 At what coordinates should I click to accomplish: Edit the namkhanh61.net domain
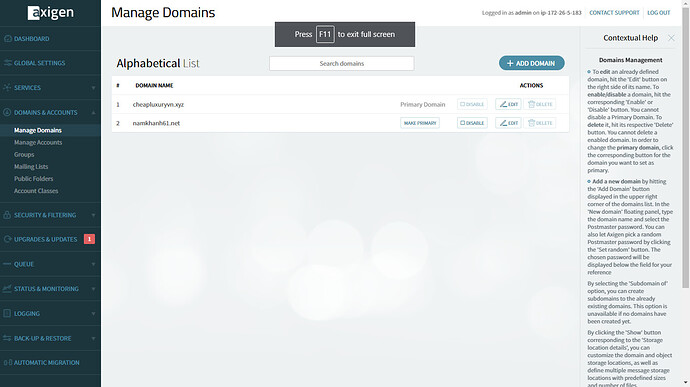[508, 123]
